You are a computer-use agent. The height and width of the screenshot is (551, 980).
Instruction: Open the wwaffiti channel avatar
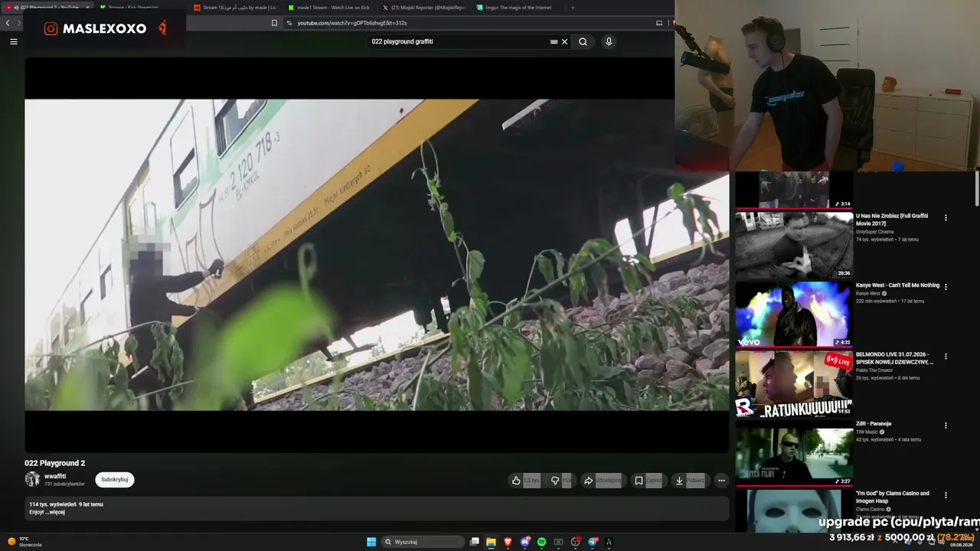click(32, 479)
